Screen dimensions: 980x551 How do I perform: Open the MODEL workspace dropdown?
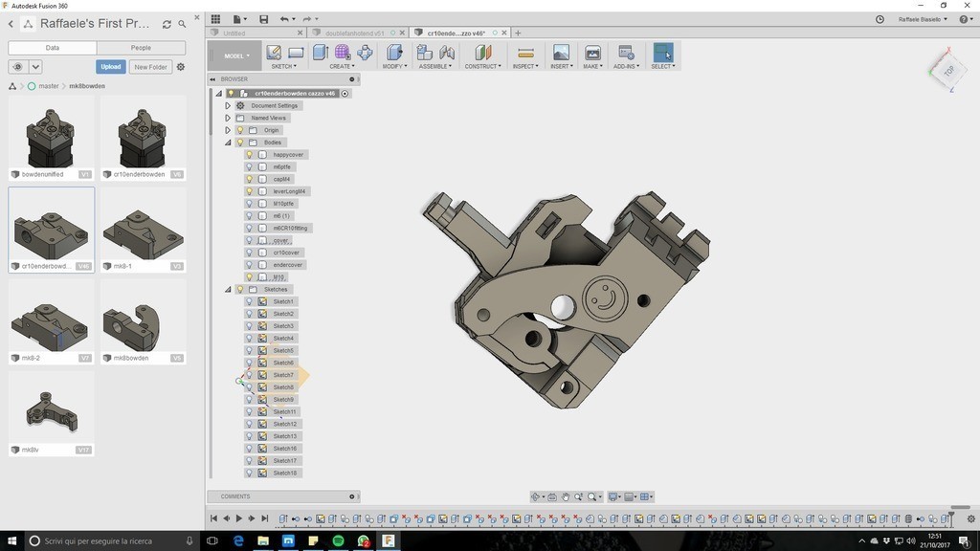click(x=237, y=56)
